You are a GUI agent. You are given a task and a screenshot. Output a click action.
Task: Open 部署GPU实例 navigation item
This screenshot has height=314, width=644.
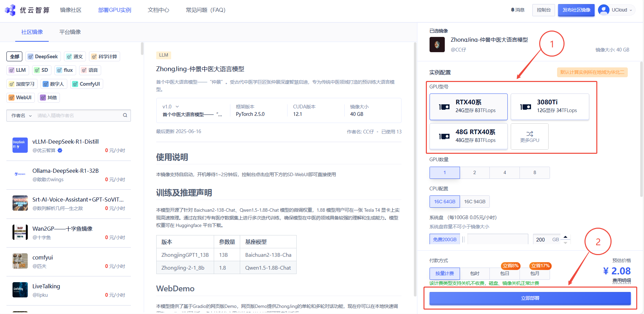point(115,10)
